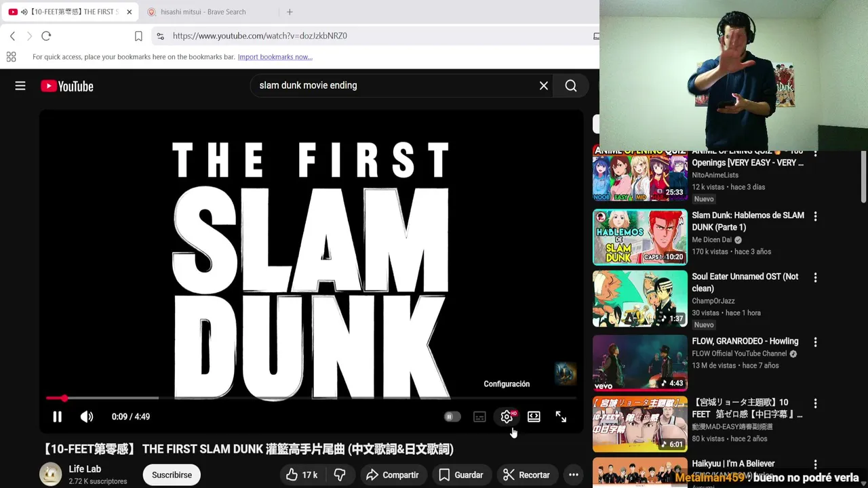Save the video with Guardar

461,475
